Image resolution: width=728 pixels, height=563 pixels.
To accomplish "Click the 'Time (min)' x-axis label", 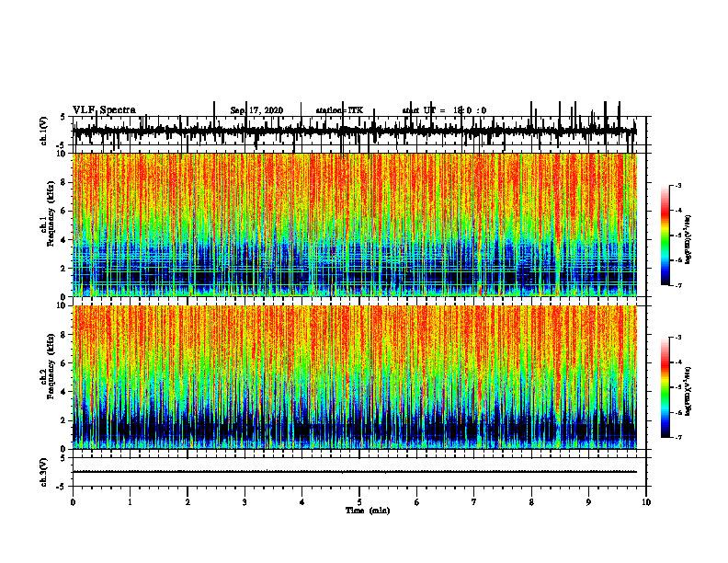I will 368,511.
